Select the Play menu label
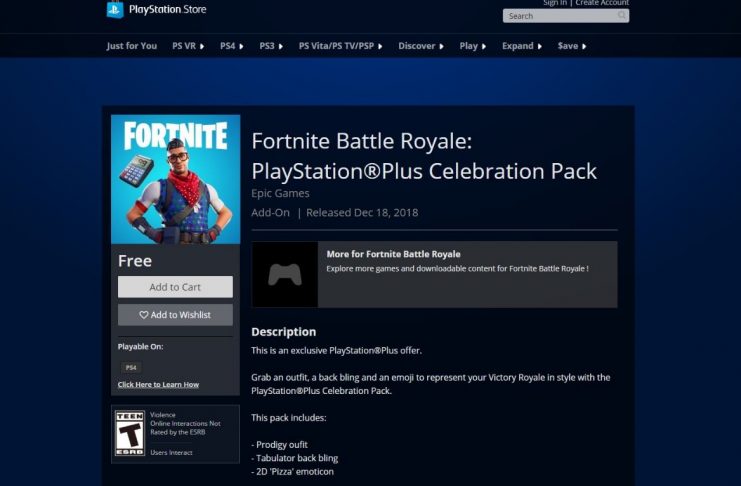 click(468, 46)
